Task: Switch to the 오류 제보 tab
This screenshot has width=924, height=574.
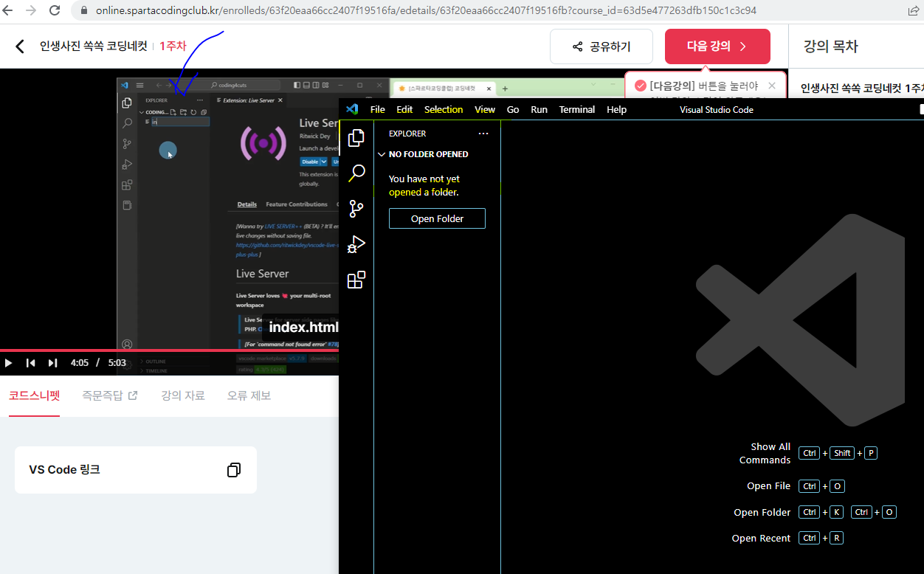Action: [x=249, y=395]
